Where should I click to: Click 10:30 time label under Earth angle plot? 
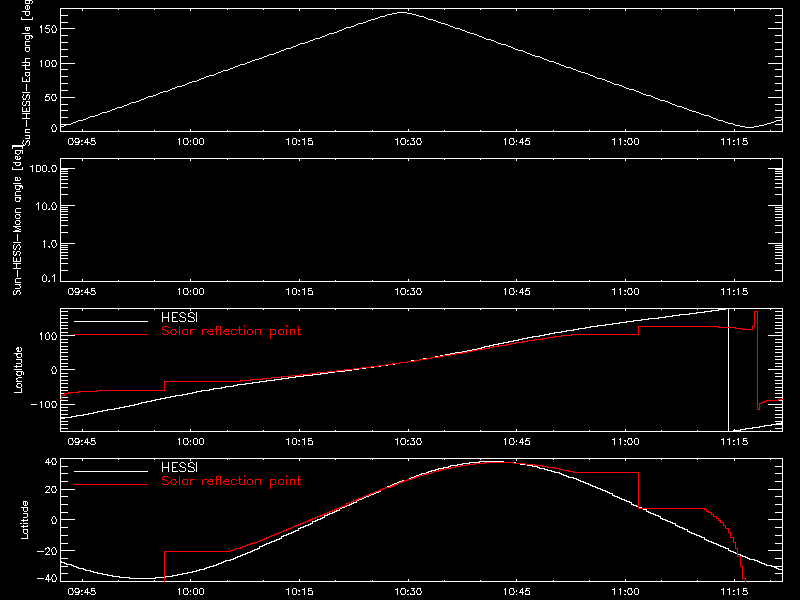408,142
